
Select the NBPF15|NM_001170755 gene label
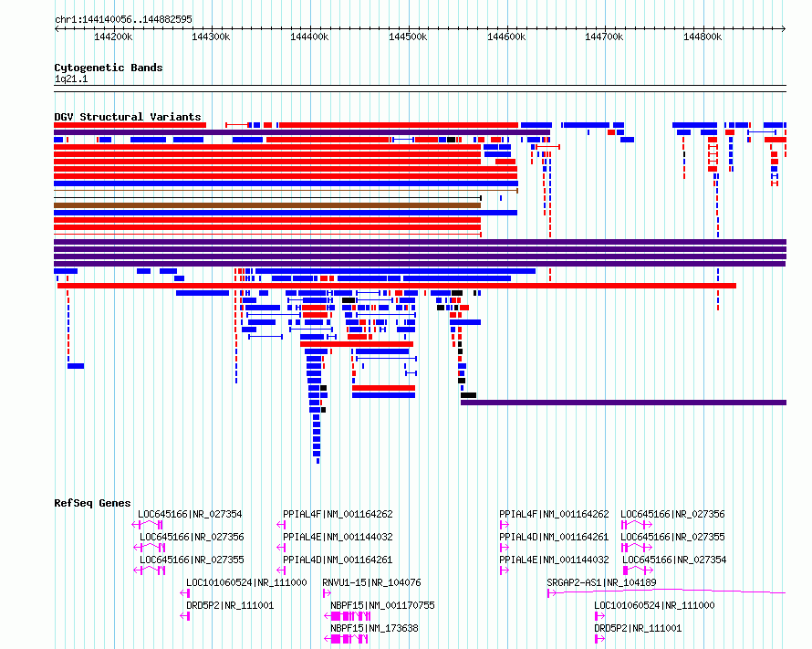pyautogui.click(x=382, y=605)
